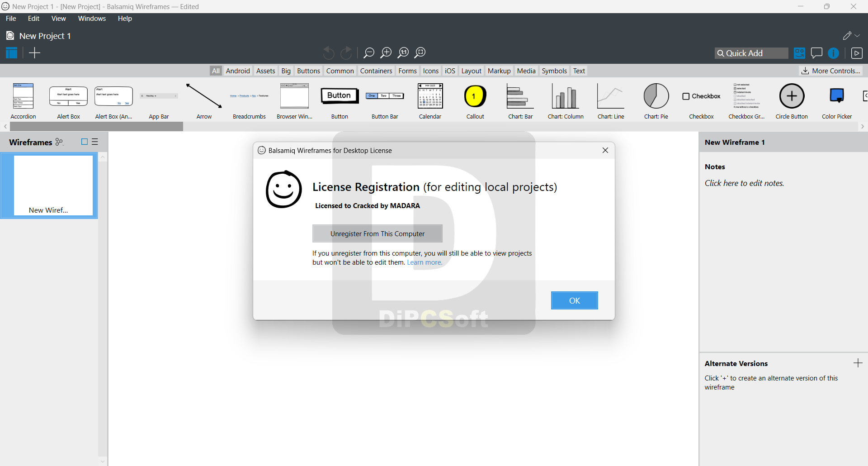This screenshot has height=466, width=868.
Task: Select the Chart: Line control
Action: point(611,101)
